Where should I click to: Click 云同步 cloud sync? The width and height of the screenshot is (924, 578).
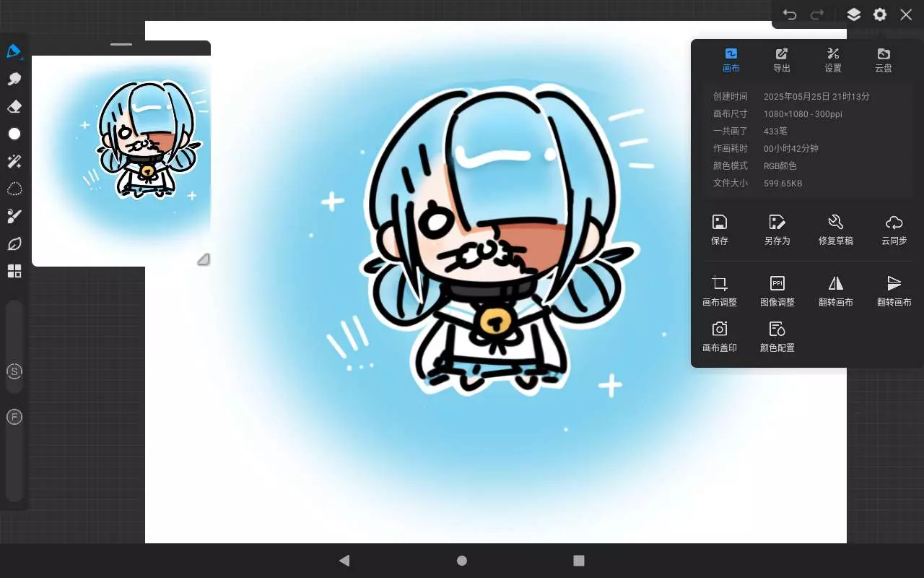point(894,230)
